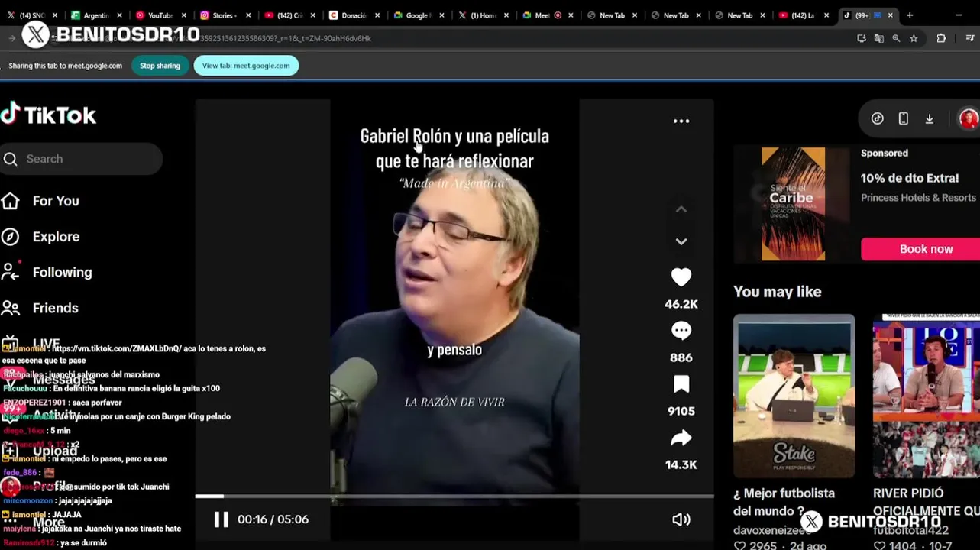Switch to the Meet browser tab

pos(547,15)
